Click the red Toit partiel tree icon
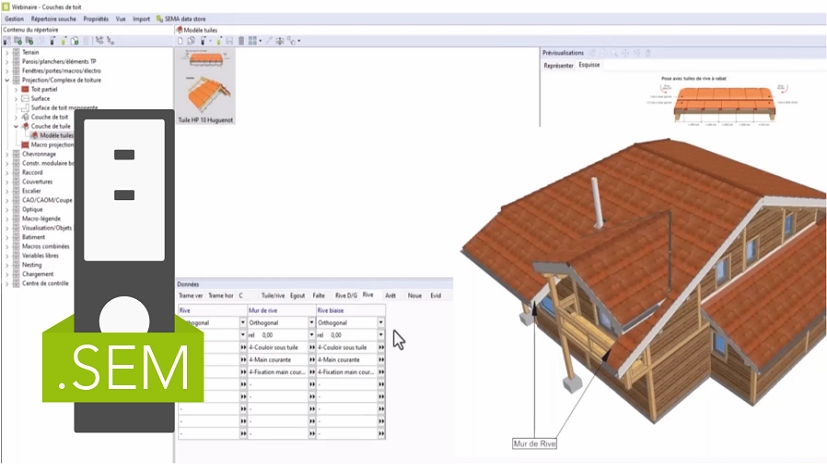 [x=25, y=89]
